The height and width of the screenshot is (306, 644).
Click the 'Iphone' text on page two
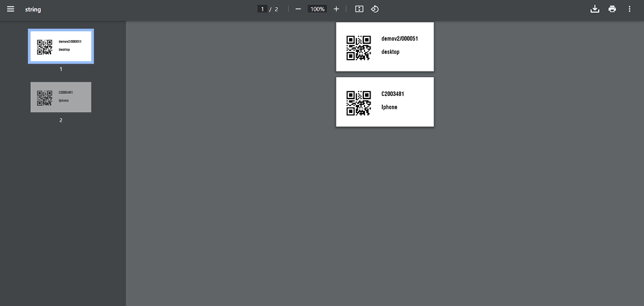click(389, 107)
